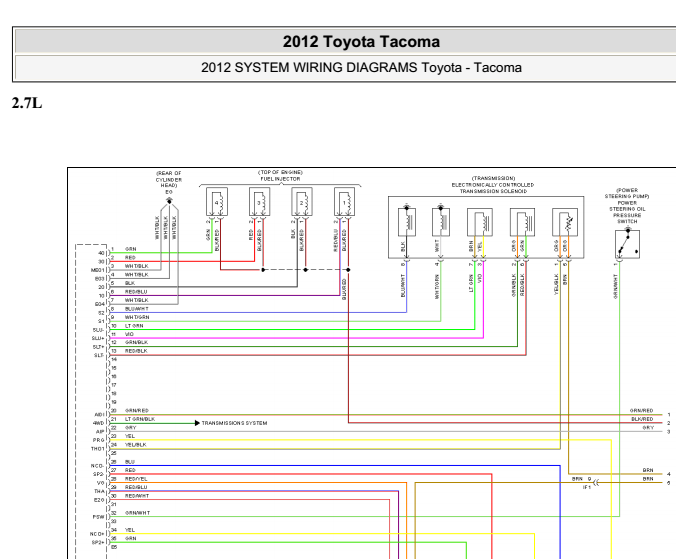Click the "GRN/WHT" label at pin 32

[137, 513]
